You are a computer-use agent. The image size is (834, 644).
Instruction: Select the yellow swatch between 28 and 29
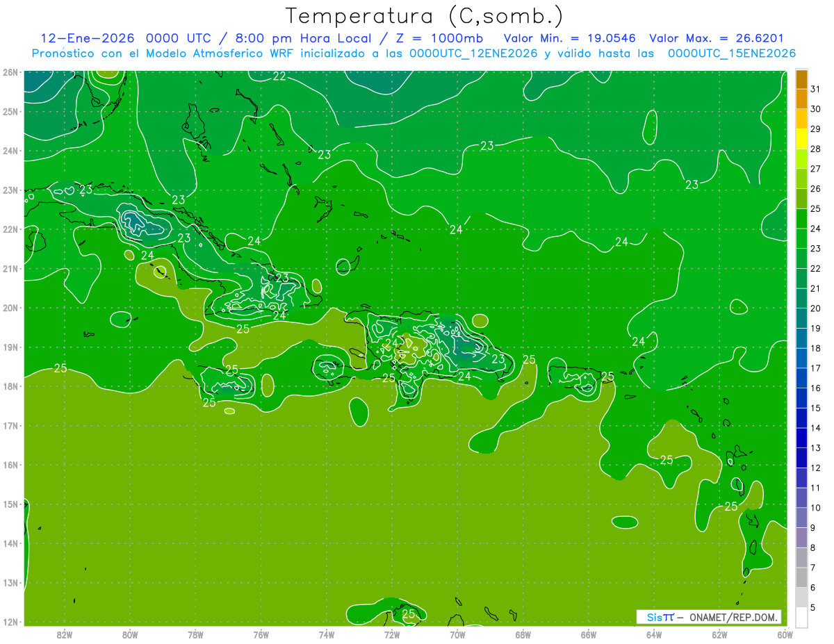[801, 139]
